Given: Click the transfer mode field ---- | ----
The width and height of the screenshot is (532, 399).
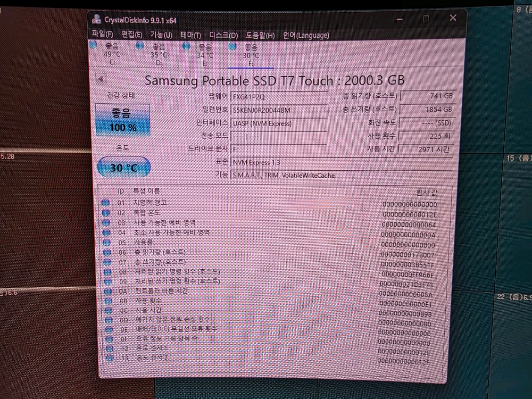Looking at the screenshot, I should (279, 137).
